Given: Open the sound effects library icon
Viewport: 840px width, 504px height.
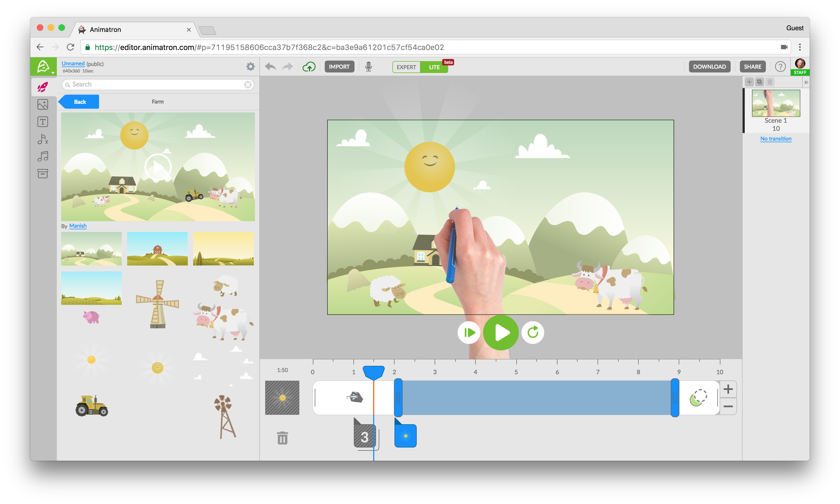Looking at the screenshot, I should [x=43, y=139].
